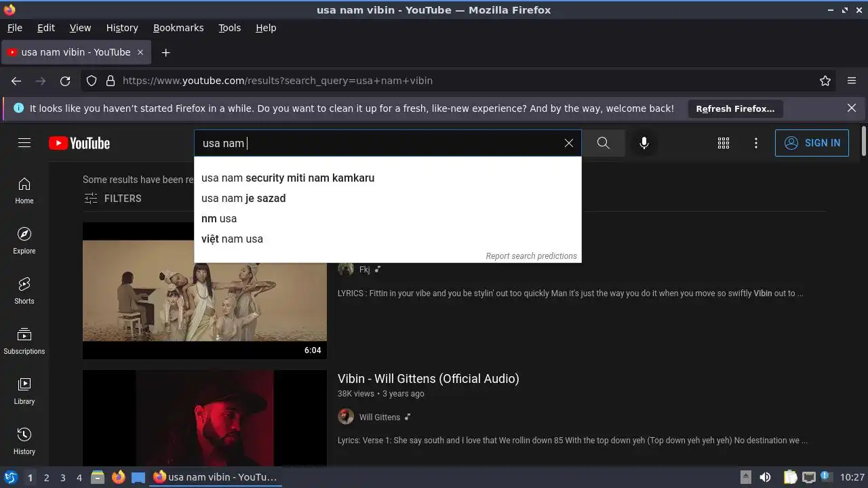
Task: Go back one page
Action: pos(16,81)
